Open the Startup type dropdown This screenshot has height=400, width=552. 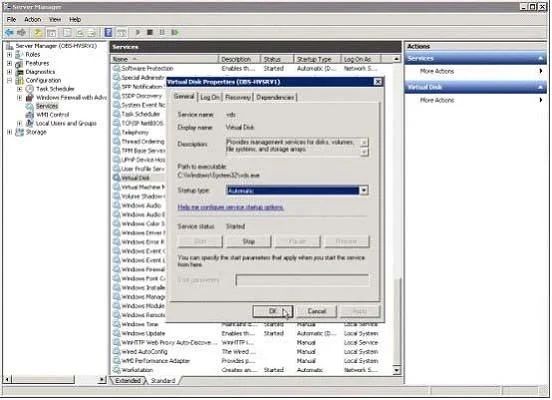[364, 190]
